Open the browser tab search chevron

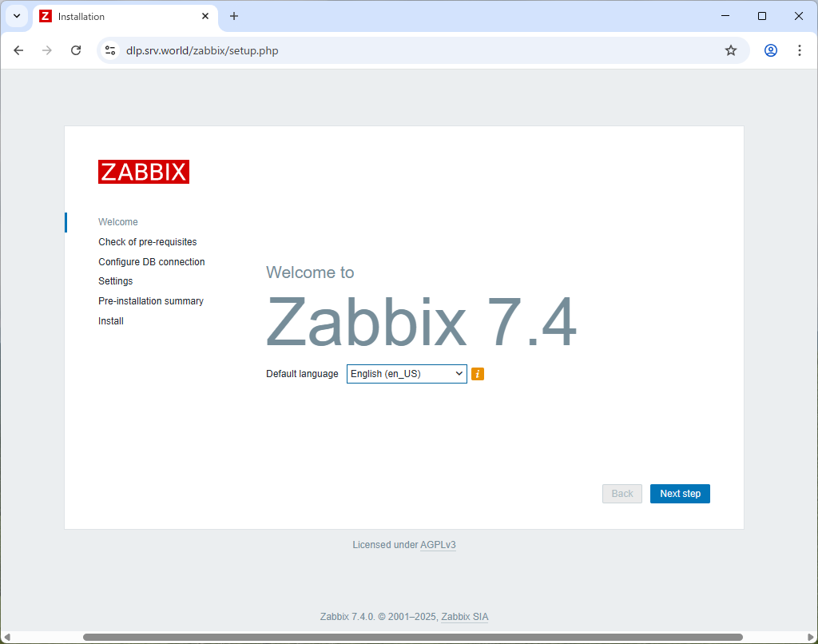tap(16, 16)
